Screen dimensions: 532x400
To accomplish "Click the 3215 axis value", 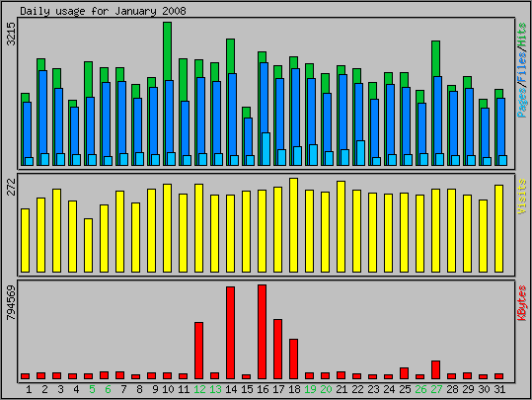I will (12, 34).
